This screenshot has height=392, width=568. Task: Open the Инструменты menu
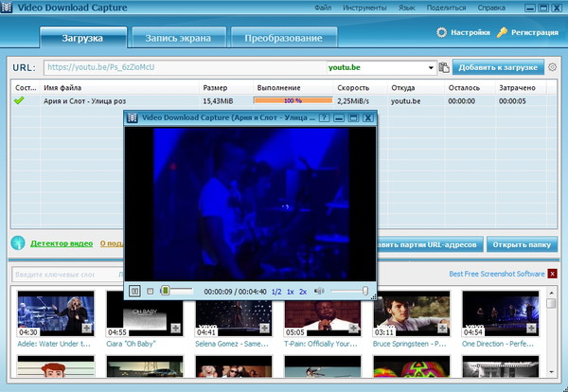(364, 8)
